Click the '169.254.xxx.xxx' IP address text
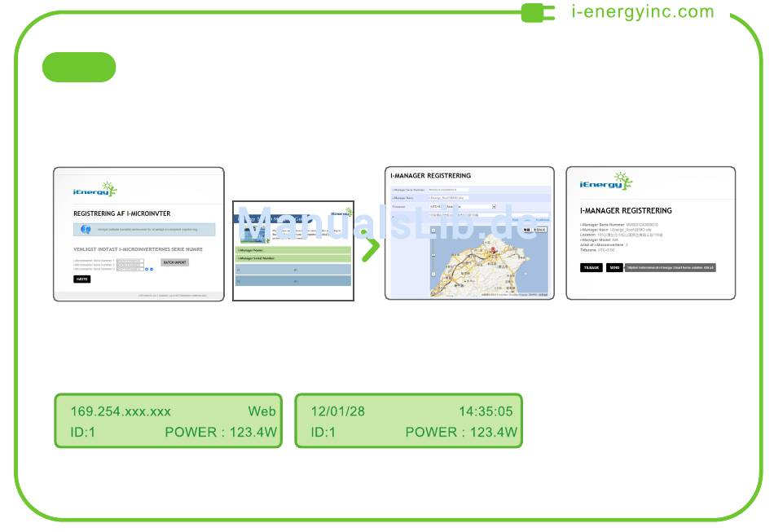The image size is (774, 532). [x=121, y=411]
